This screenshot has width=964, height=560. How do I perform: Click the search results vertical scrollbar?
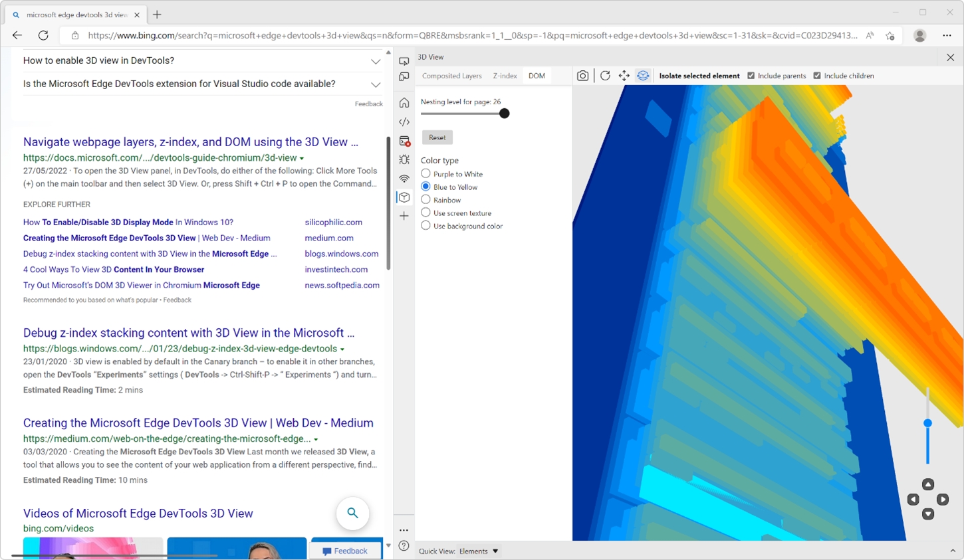coord(388,203)
